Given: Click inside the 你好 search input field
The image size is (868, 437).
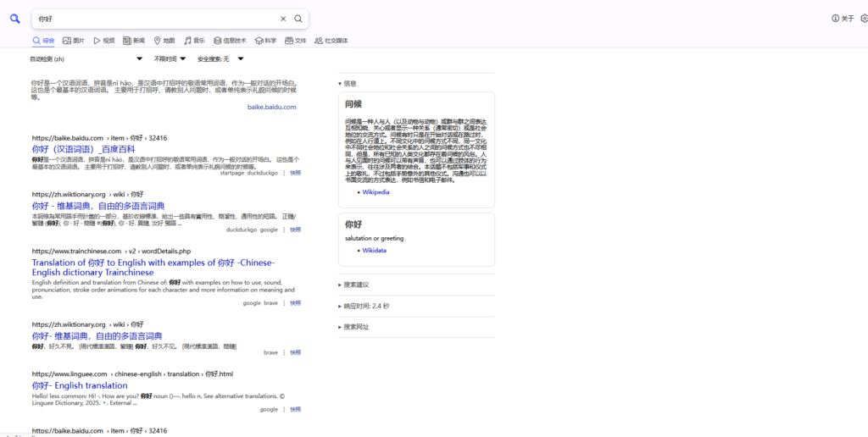Looking at the screenshot, I should (153, 19).
